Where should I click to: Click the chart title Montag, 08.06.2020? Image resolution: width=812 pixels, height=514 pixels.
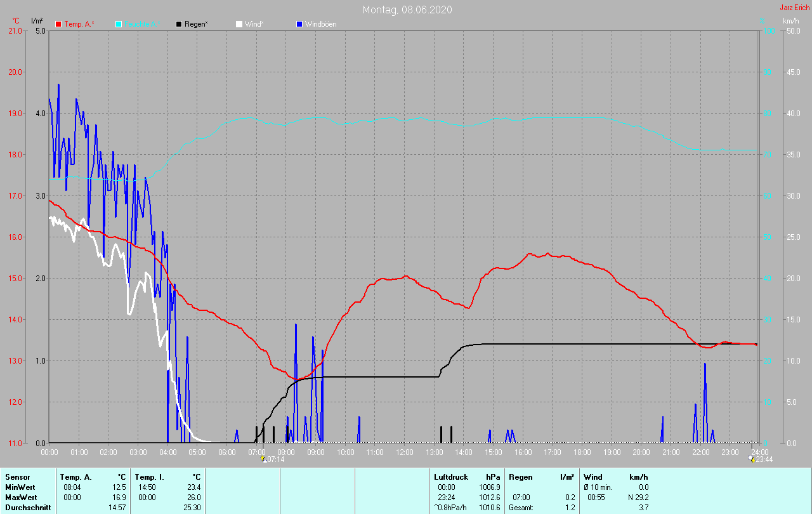pos(407,10)
